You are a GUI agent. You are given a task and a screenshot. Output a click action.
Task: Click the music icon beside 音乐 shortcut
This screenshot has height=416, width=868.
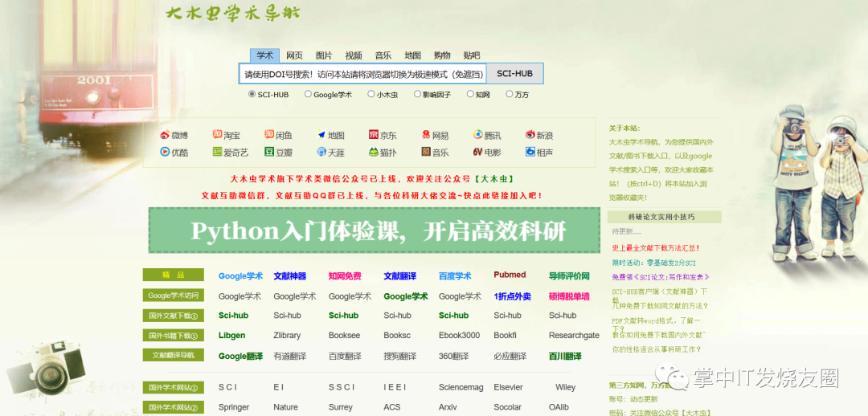tap(426, 152)
